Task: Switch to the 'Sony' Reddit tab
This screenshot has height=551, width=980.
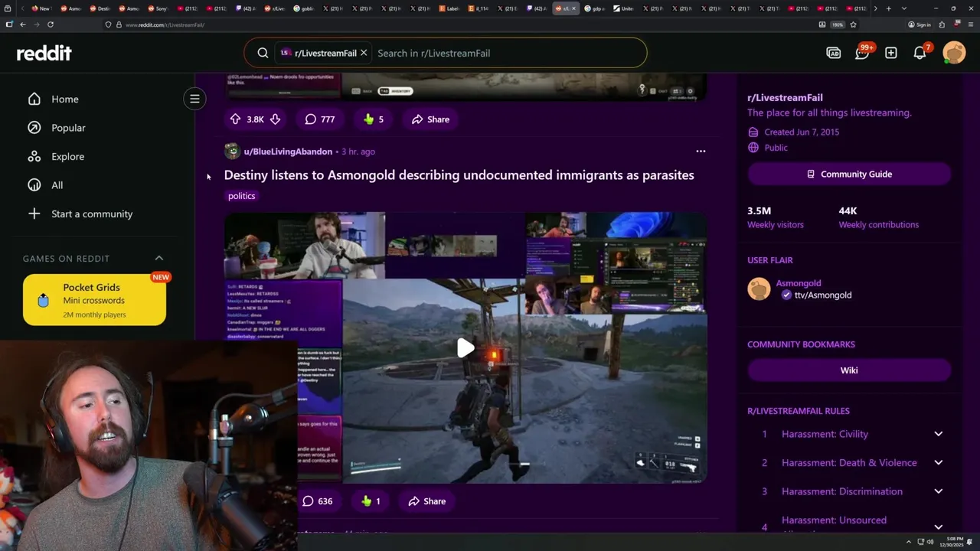Action: point(158,8)
